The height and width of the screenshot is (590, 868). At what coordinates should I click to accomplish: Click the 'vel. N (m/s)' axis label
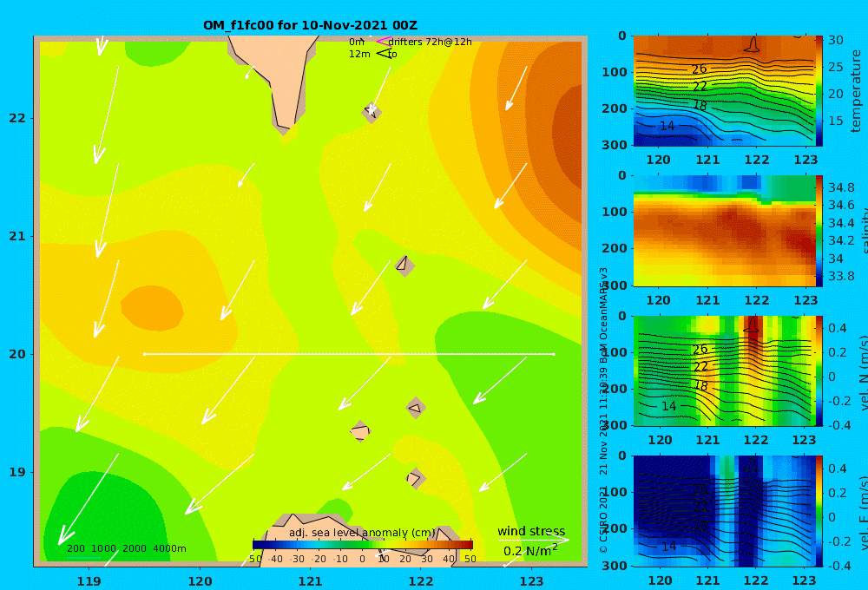(863, 372)
